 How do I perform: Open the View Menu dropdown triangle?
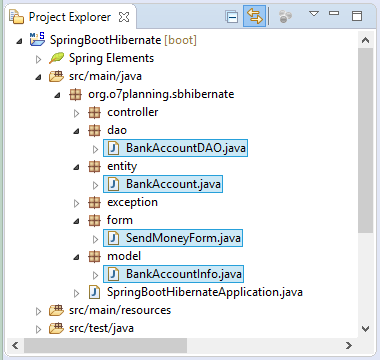pyautogui.click(x=314, y=14)
